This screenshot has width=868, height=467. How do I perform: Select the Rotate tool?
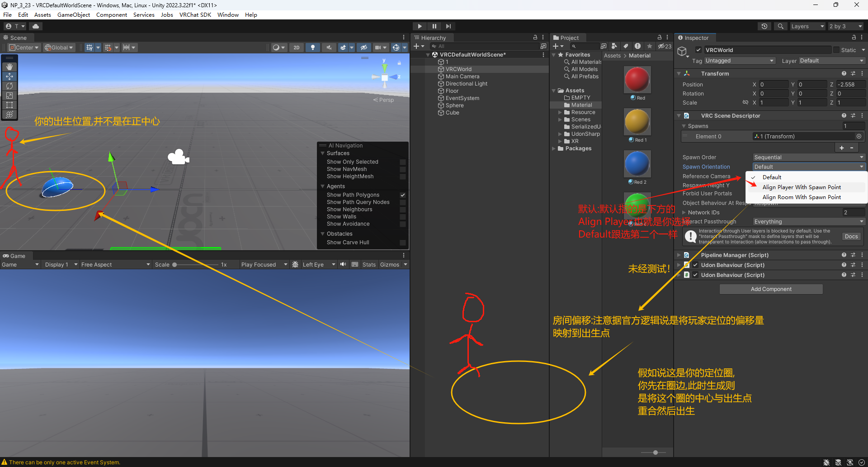pos(9,86)
